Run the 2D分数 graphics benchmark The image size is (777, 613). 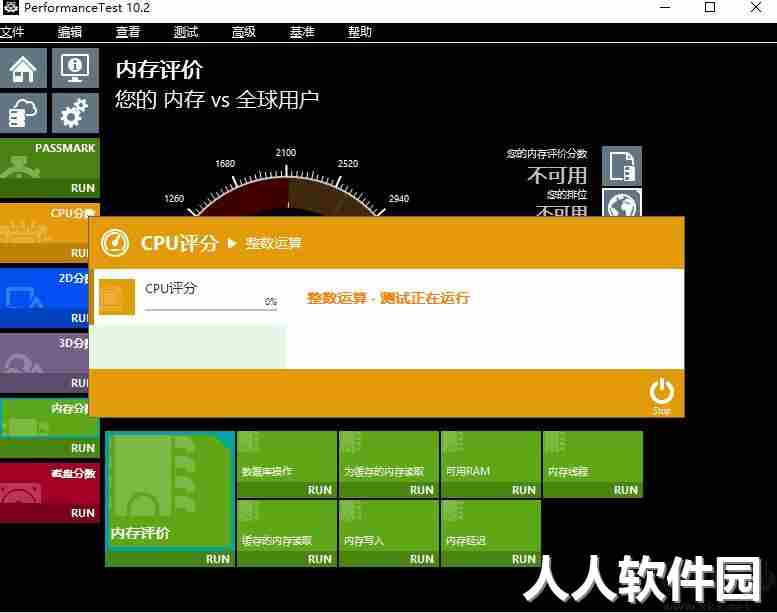pyautogui.click(x=79, y=318)
